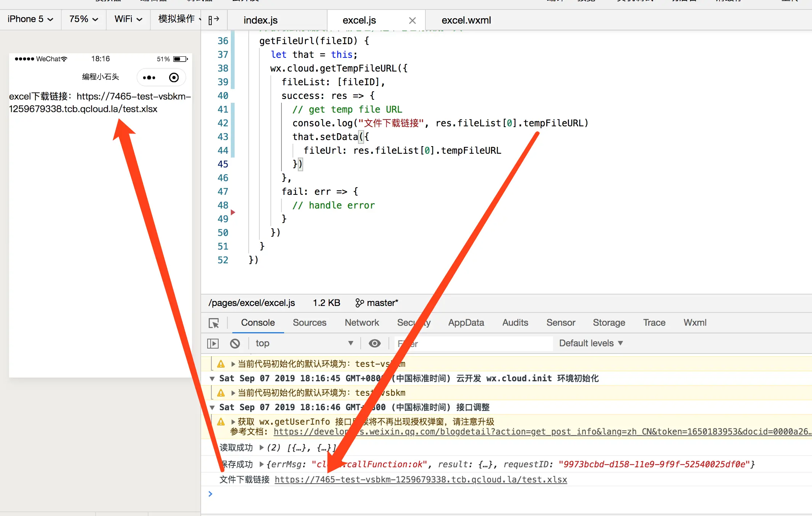Toggle console sidebar panel icon
Screen dimensions: 812x516
pos(213,344)
